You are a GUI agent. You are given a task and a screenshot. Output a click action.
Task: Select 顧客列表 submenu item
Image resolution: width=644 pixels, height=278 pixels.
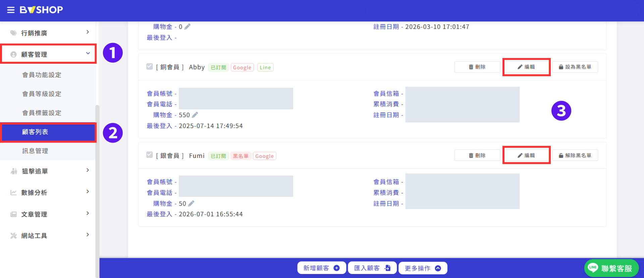48,132
